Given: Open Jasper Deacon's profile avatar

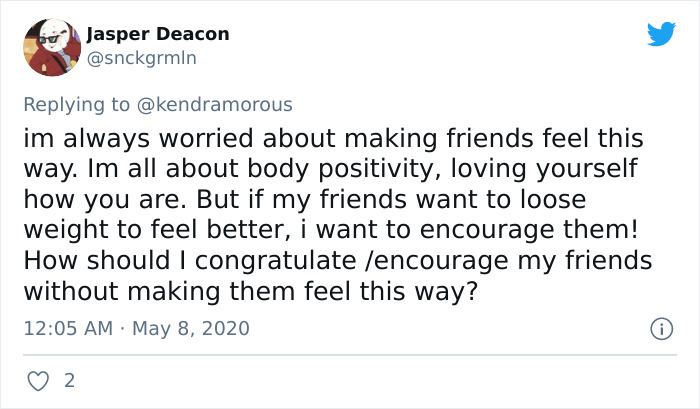Looking at the screenshot, I should pyautogui.click(x=50, y=47).
